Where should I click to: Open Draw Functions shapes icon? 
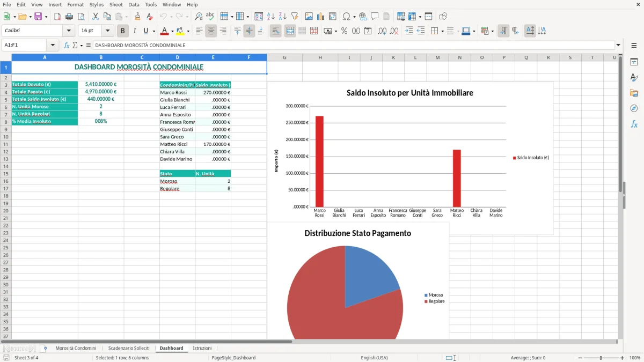pos(443,17)
